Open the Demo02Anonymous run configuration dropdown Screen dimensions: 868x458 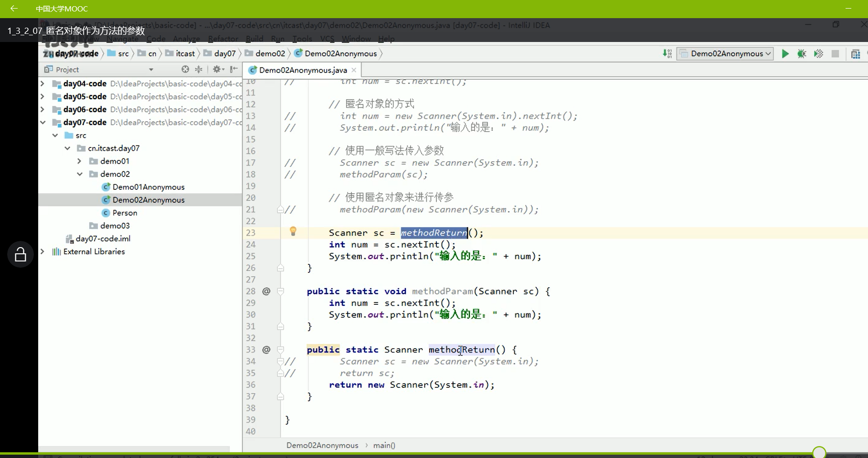click(725, 53)
